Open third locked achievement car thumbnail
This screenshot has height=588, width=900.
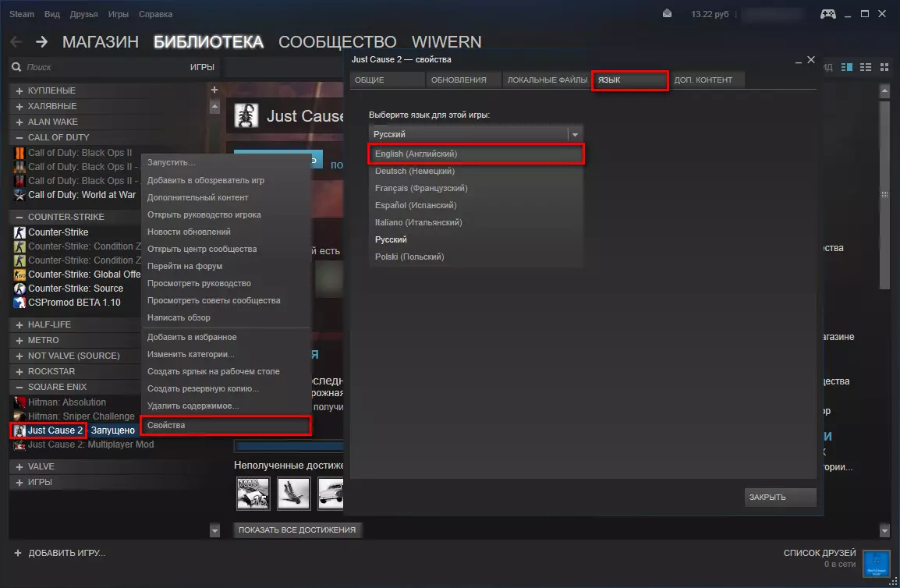(x=331, y=494)
